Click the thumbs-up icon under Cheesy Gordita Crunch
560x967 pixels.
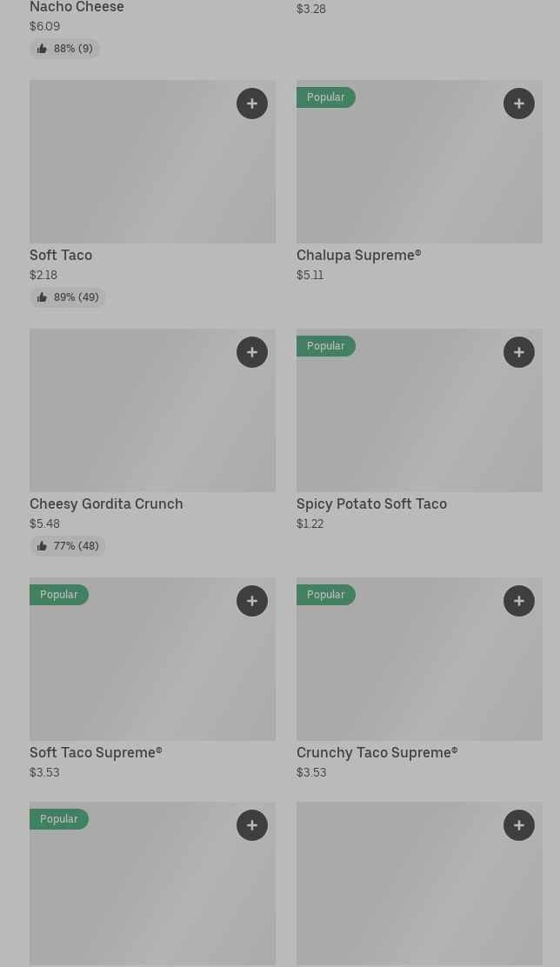(x=42, y=546)
